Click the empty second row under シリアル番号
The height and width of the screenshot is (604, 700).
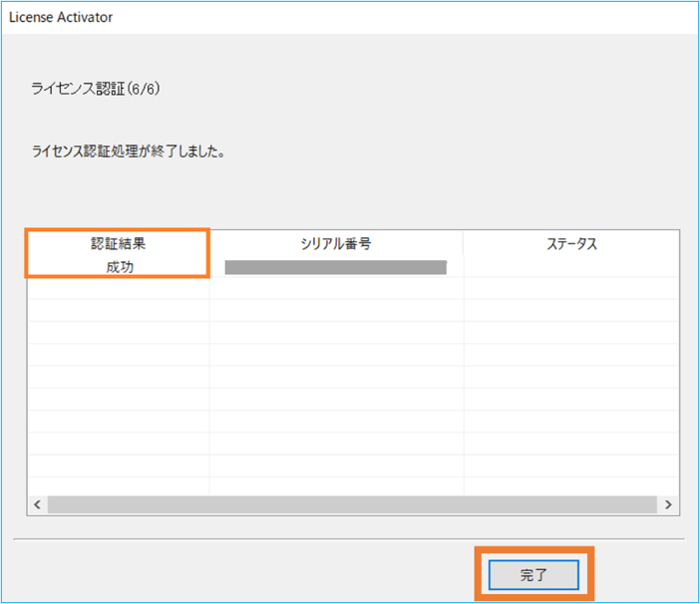click(x=336, y=288)
